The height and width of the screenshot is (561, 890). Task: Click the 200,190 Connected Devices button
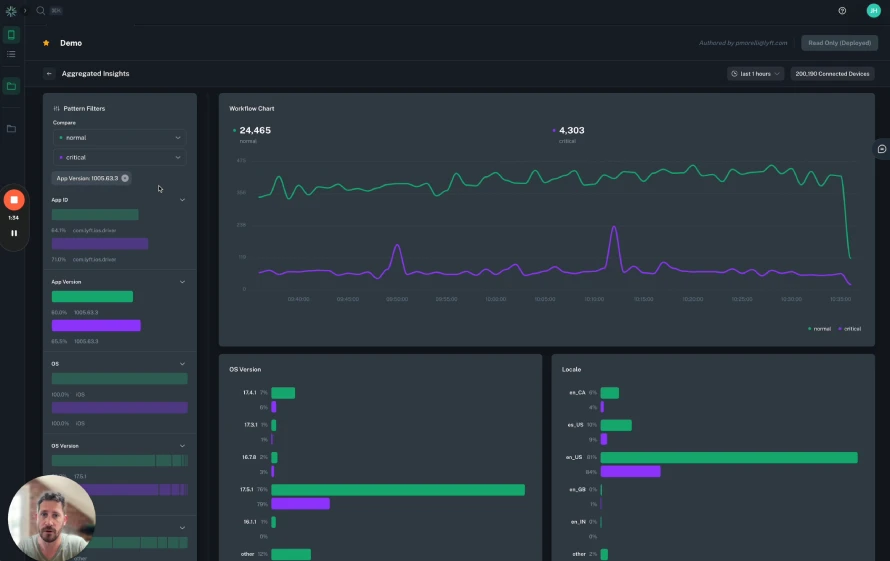(x=832, y=74)
